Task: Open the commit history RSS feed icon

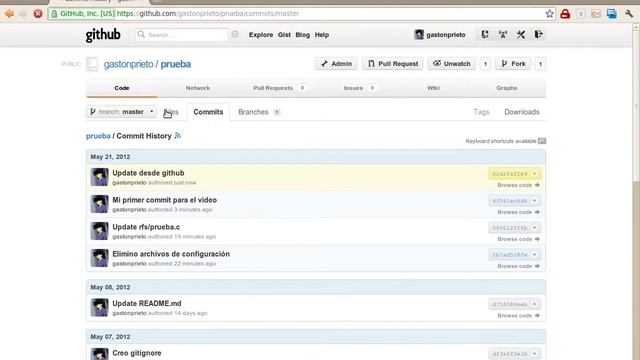Action: pyautogui.click(x=178, y=136)
